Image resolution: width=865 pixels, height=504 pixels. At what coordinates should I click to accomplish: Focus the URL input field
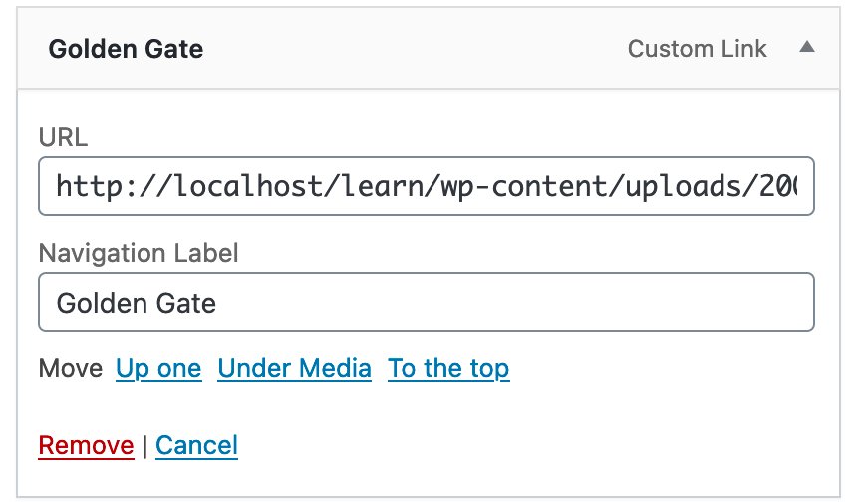point(427,186)
